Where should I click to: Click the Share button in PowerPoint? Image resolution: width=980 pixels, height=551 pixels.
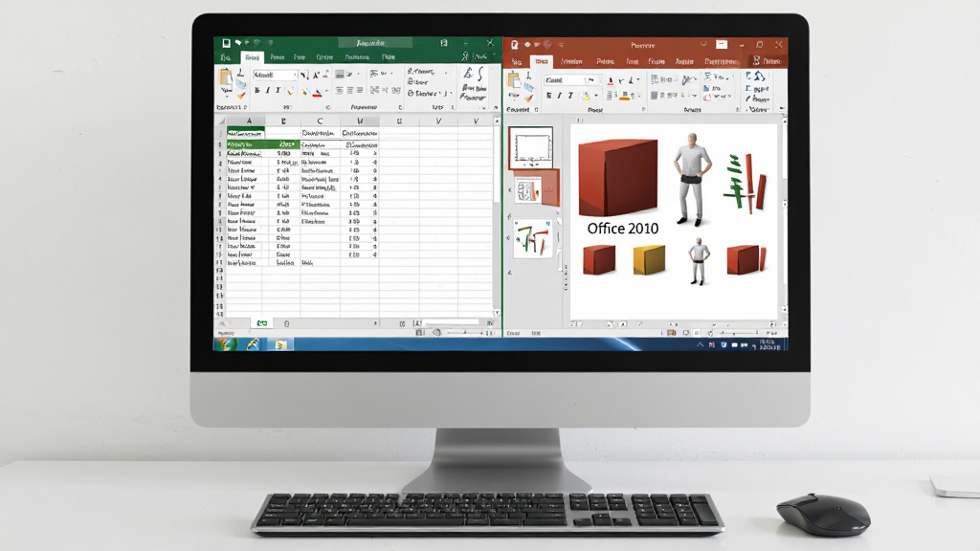767,60
